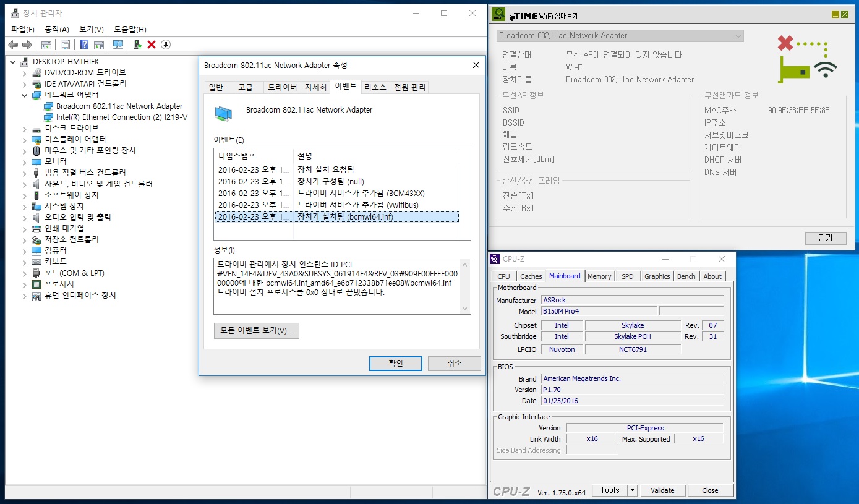Click the 범용 직렬 버스 컨트롤러 USB icon
859x504 pixels.
[37, 173]
